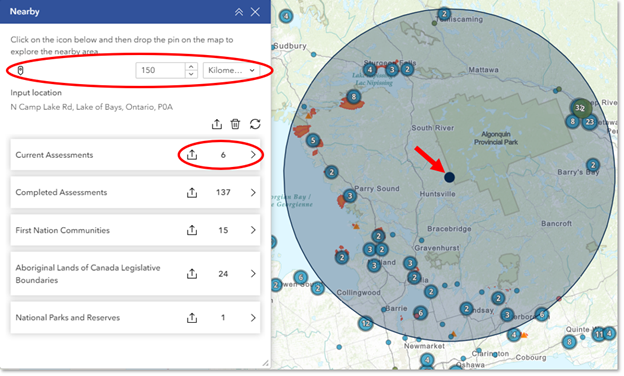Click the First Nation Communities label
Screen dimensions: 624x376
click(x=62, y=230)
